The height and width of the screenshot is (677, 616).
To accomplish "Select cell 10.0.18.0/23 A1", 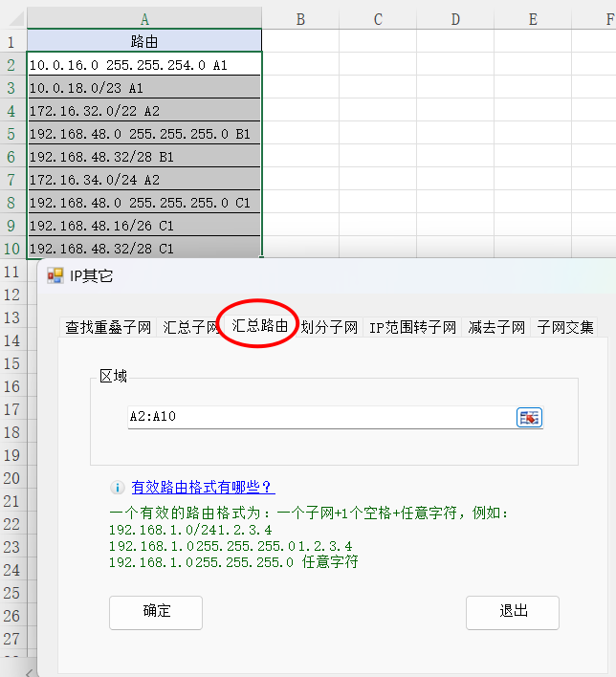I will [x=144, y=88].
